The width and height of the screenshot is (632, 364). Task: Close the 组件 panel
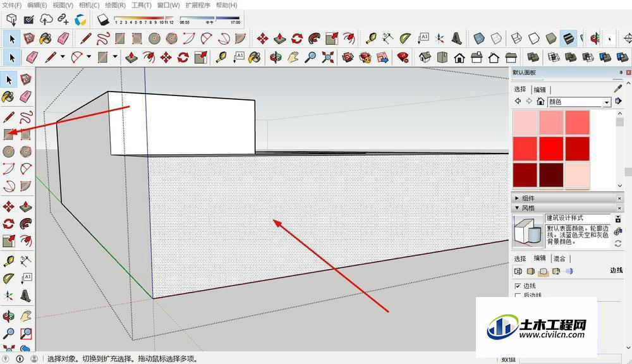click(619, 198)
